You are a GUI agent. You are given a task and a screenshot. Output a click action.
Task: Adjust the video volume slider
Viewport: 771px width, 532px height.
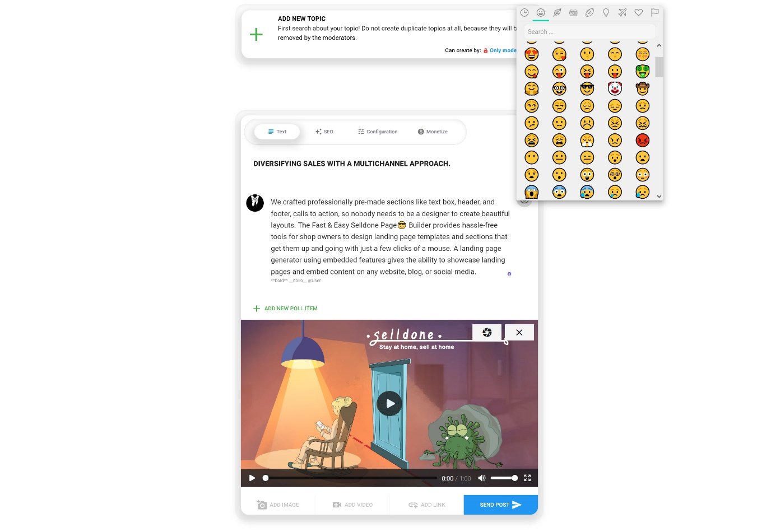click(504, 478)
